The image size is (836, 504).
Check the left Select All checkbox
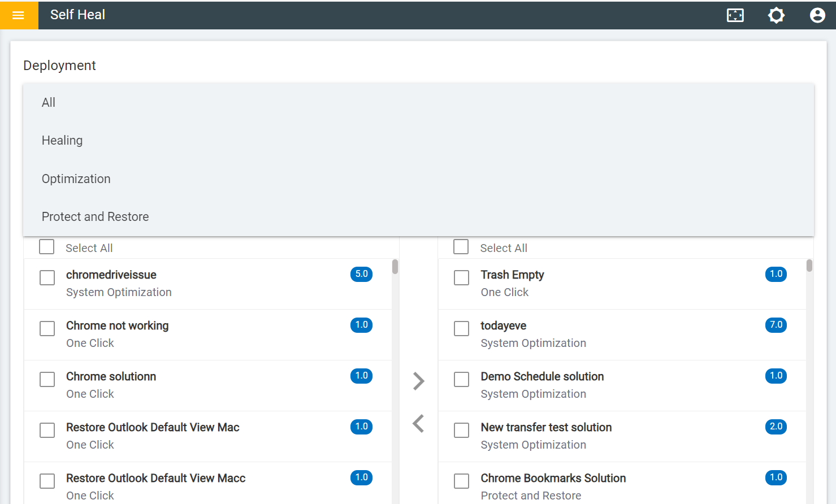coord(47,247)
